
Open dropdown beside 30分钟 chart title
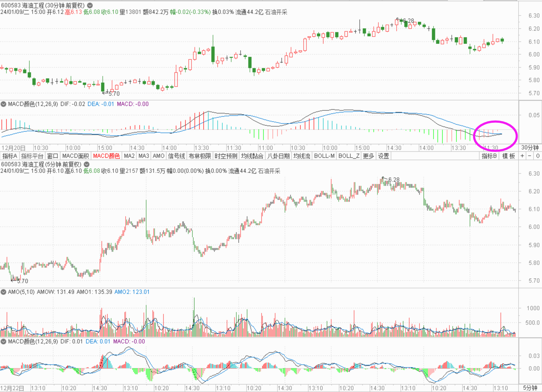(90, 5)
